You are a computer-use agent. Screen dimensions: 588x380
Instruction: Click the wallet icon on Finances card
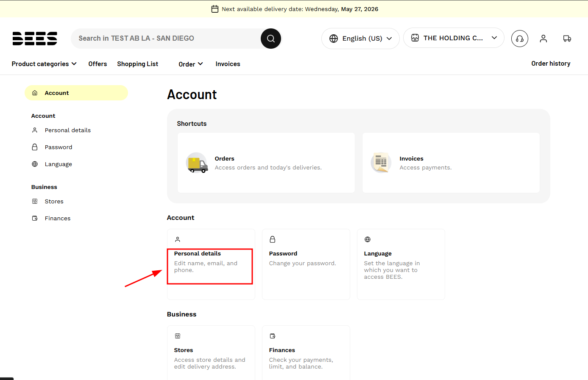tap(273, 336)
